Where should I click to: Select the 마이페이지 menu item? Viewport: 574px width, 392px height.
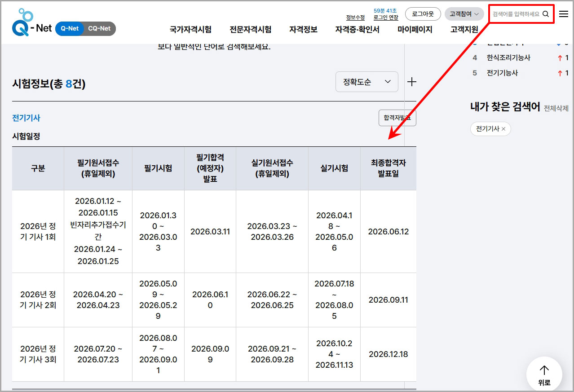[415, 30]
